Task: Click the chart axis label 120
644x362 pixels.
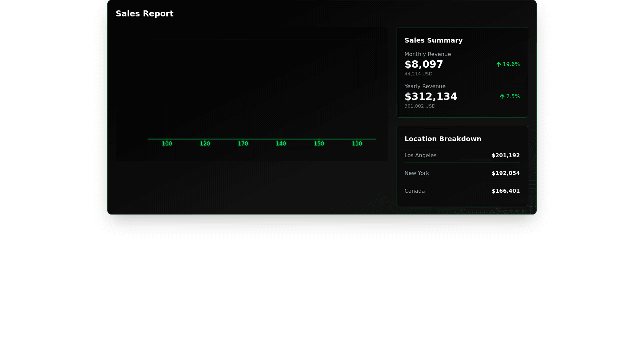Action: tap(205, 144)
